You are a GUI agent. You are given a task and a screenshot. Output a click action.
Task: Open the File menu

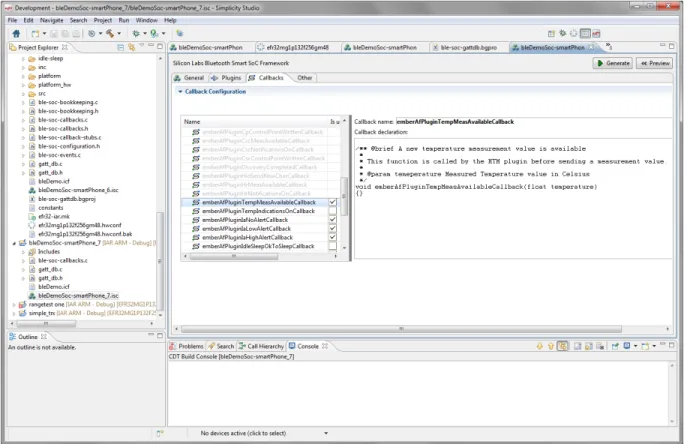pyautogui.click(x=12, y=20)
